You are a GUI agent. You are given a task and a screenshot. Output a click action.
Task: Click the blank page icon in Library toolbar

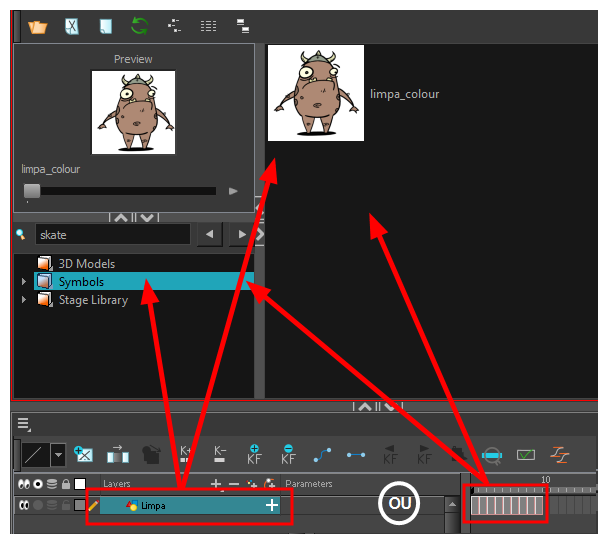point(105,27)
